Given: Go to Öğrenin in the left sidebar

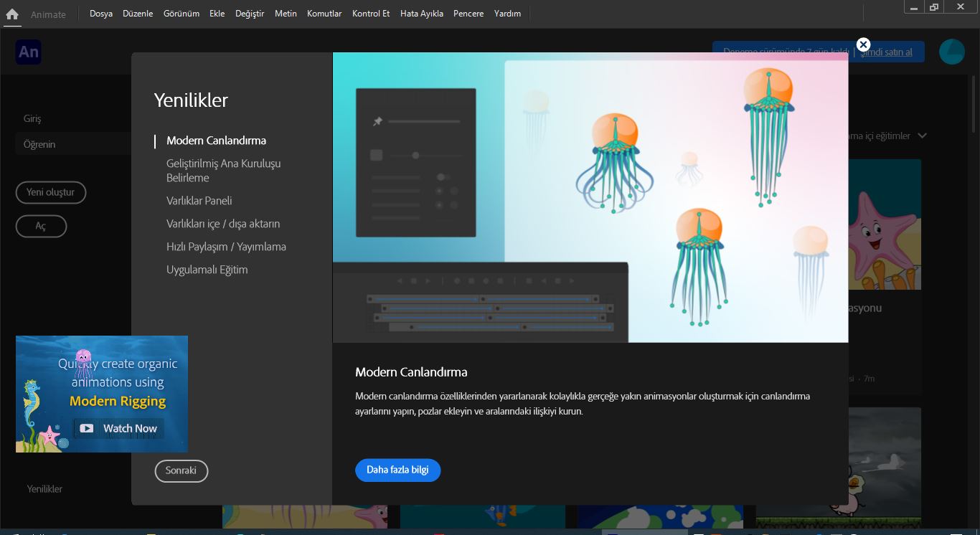Looking at the screenshot, I should (72, 144).
